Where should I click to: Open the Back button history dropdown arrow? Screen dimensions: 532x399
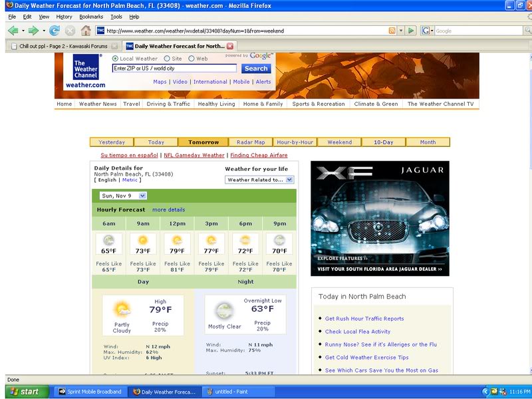(23, 31)
